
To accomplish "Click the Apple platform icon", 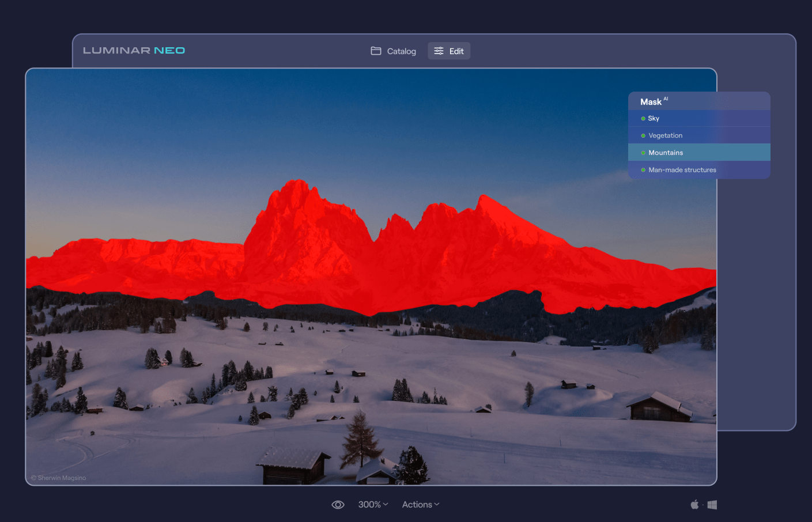I will tap(694, 505).
